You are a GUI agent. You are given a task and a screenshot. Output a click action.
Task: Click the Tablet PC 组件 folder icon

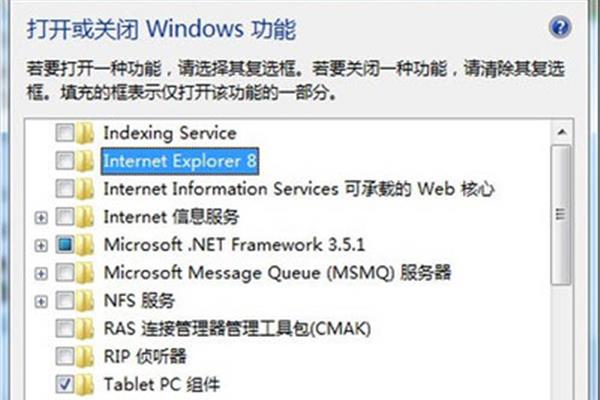coord(85,384)
